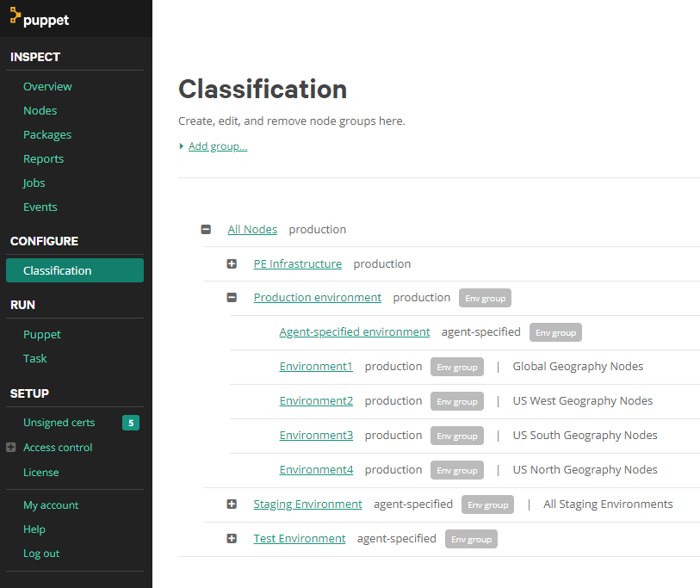
Task: Open the Task page under Run
Action: [35, 358]
